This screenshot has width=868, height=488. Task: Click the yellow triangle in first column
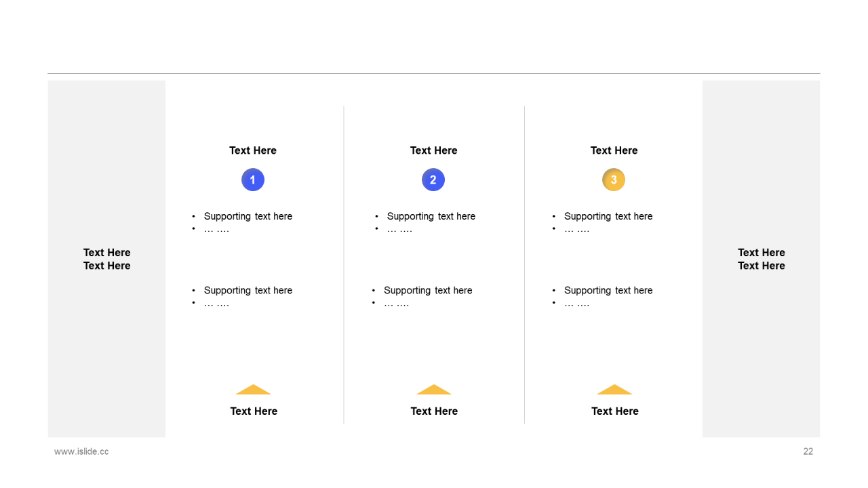point(254,389)
